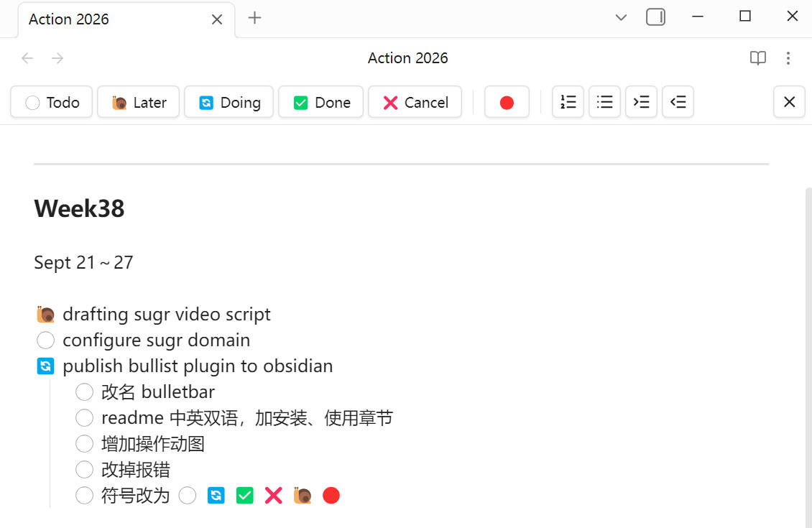Close the bullet toolbar with the X
This screenshot has height=528, width=812.
(x=789, y=102)
